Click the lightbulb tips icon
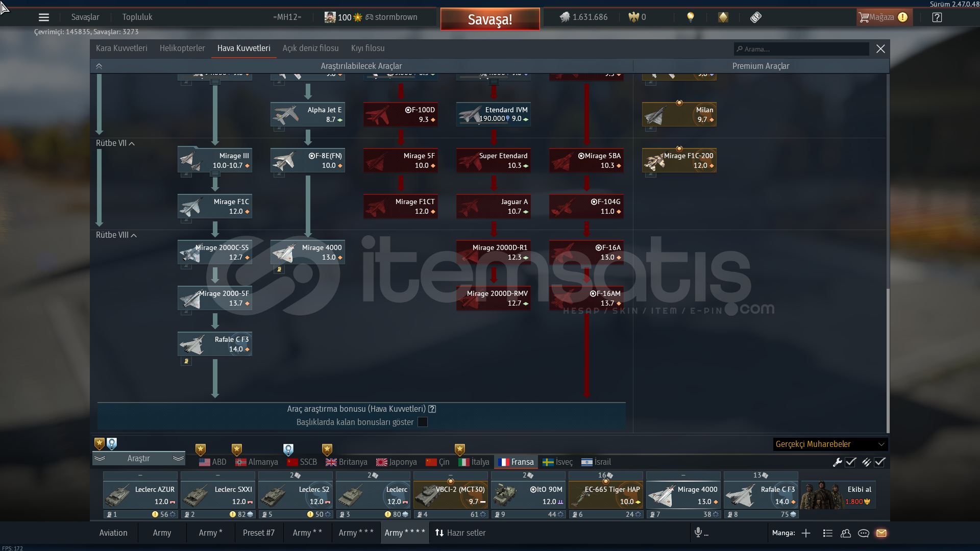980x551 pixels. (691, 17)
